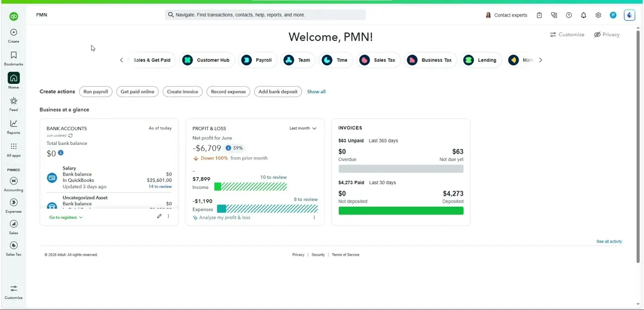644x310 pixels.
Task: Click Analyze my profit & loss link
Action: coord(221,217)
